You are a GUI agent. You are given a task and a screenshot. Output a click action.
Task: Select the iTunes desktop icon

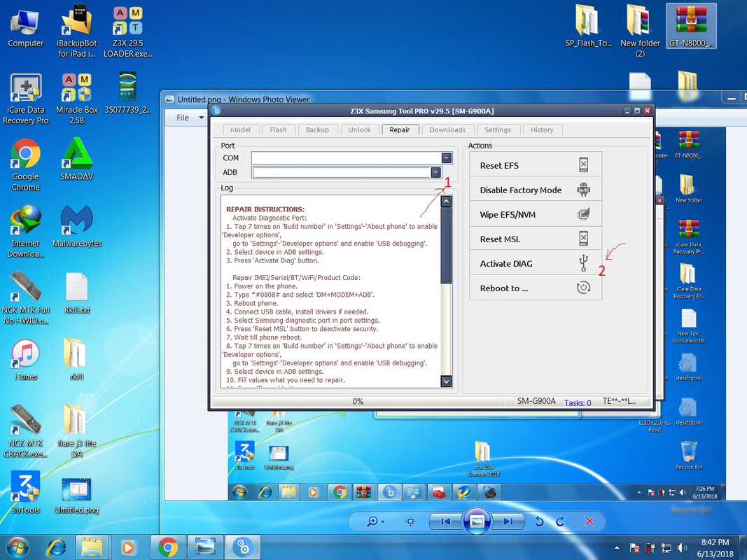tap(26, 360)
